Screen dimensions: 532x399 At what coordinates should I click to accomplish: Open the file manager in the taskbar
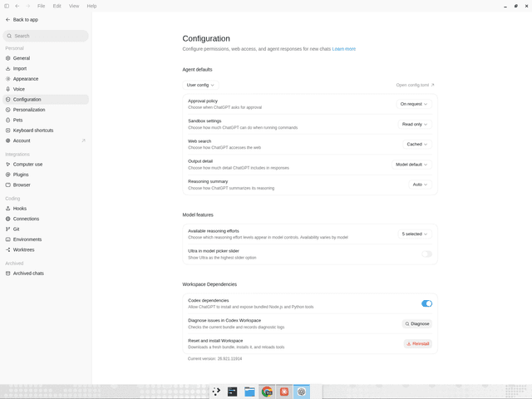(249, 392)
